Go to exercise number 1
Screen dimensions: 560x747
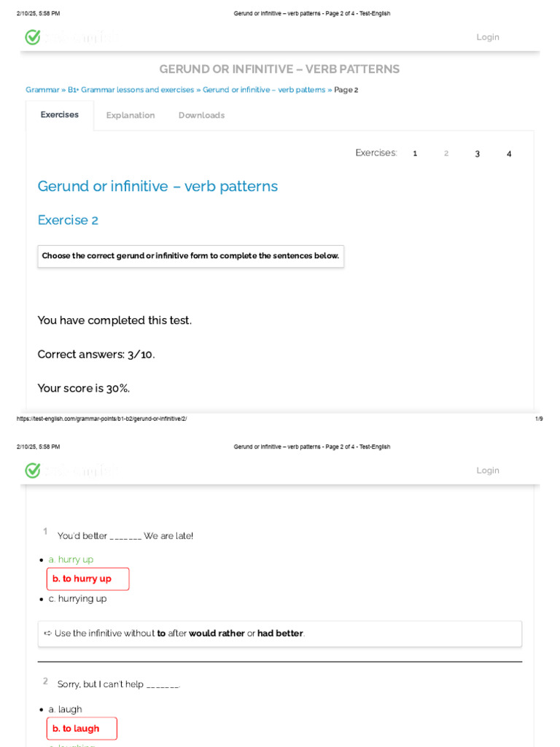(x=415, y=153)
